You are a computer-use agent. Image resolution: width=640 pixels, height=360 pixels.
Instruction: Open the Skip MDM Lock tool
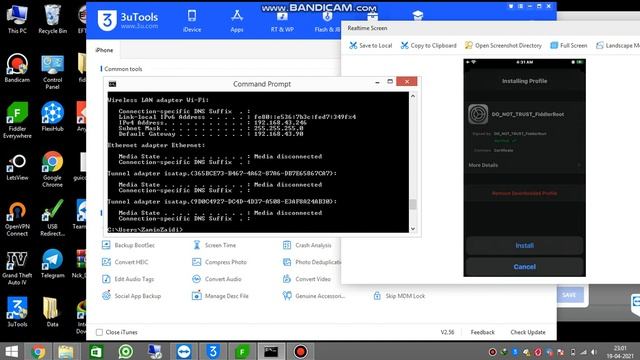pos(399,296)
